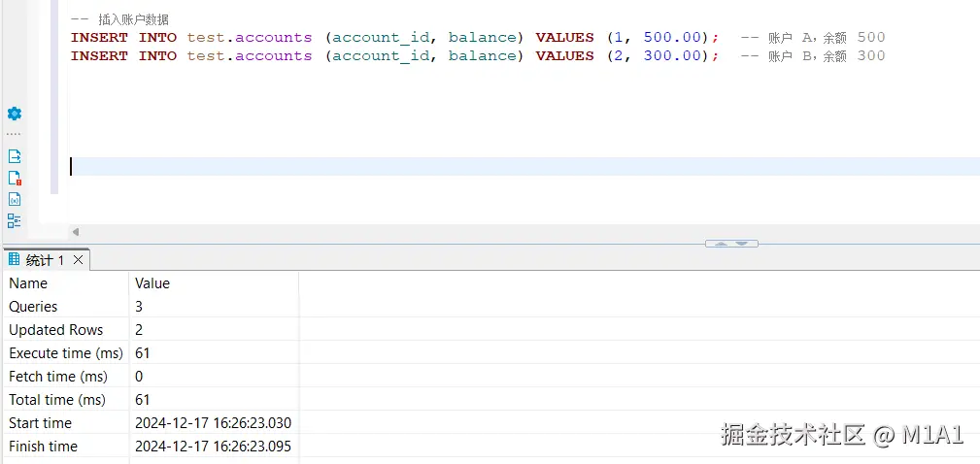The width and height of the screenshot is (980, 464).
Task: Open the outline panel icon
Action: (15, 220)
